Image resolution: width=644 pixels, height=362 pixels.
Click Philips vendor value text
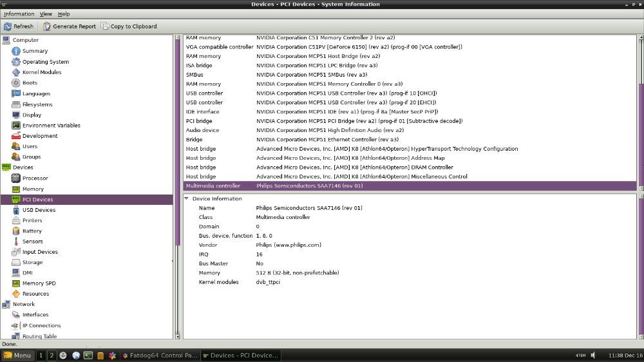pos(289,245)
